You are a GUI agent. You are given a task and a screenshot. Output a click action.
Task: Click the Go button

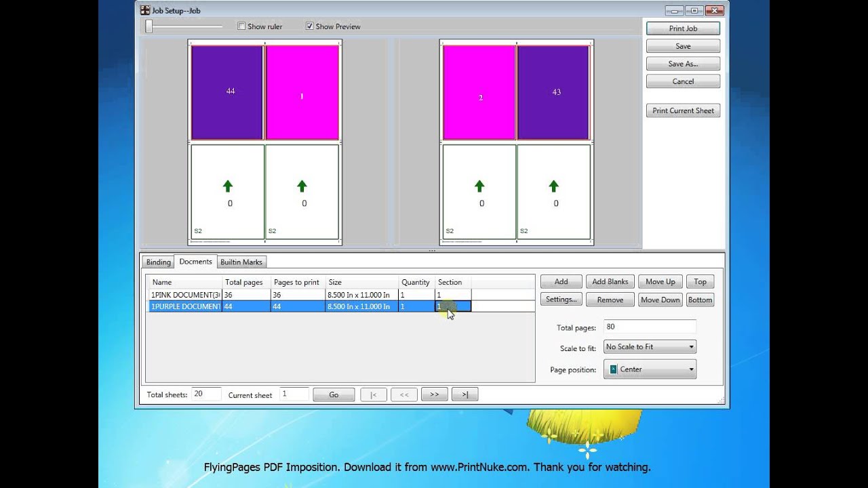(334, 394)
